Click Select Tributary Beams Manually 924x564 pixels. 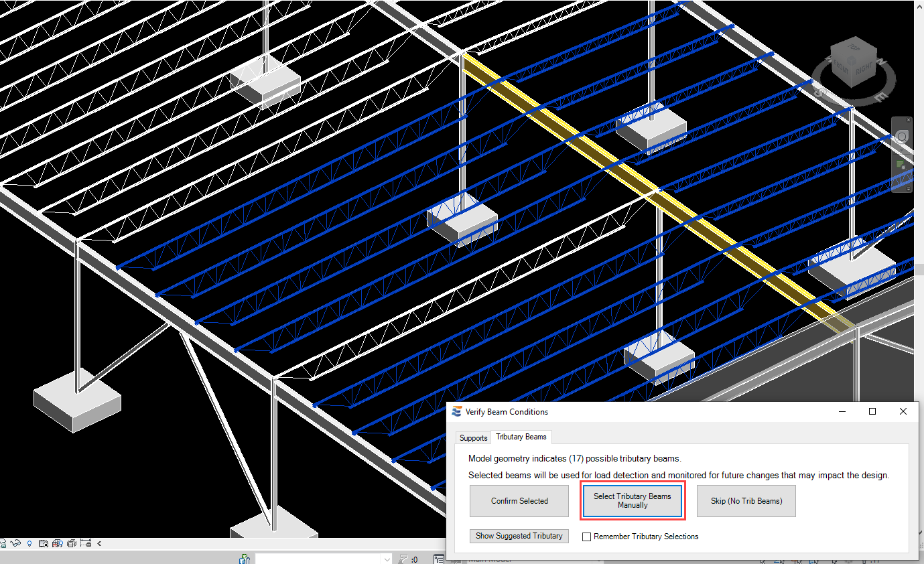(632, 501)
